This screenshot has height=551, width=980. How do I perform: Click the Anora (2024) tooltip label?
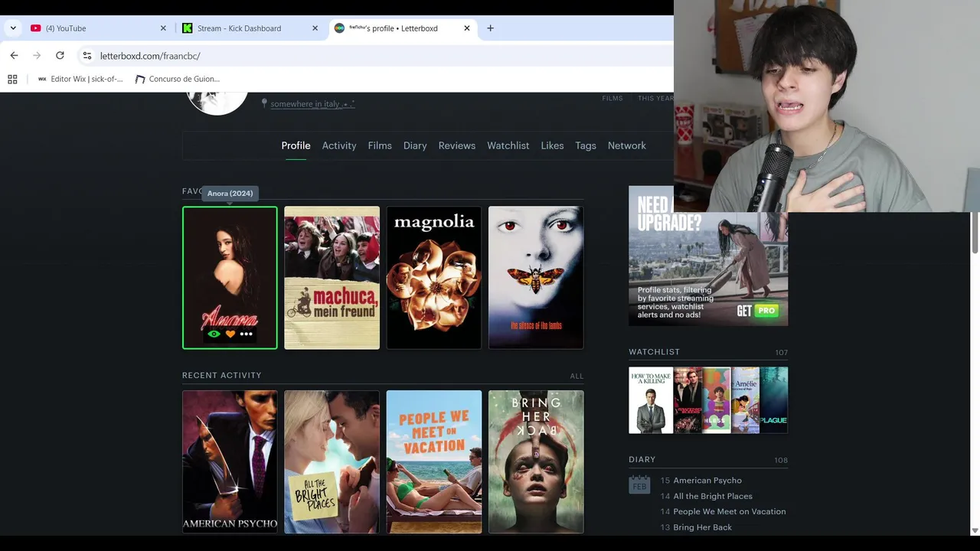[x=230, y=193]
